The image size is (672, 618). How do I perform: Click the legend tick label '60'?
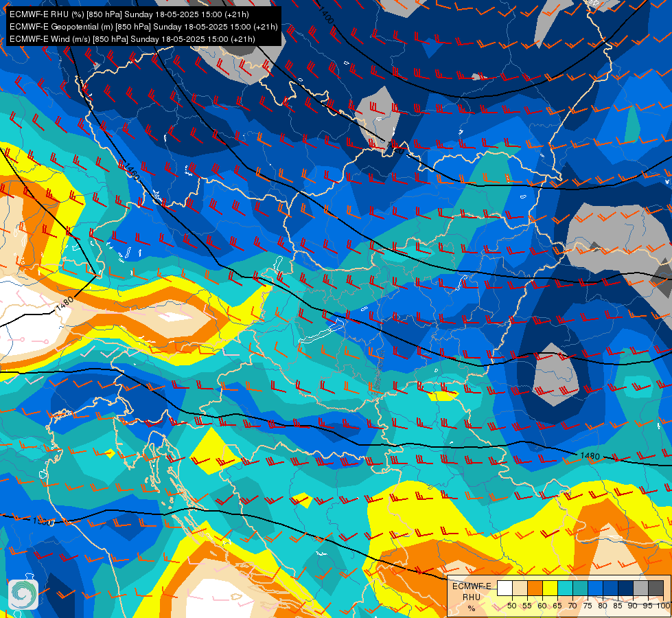point(542,606)
